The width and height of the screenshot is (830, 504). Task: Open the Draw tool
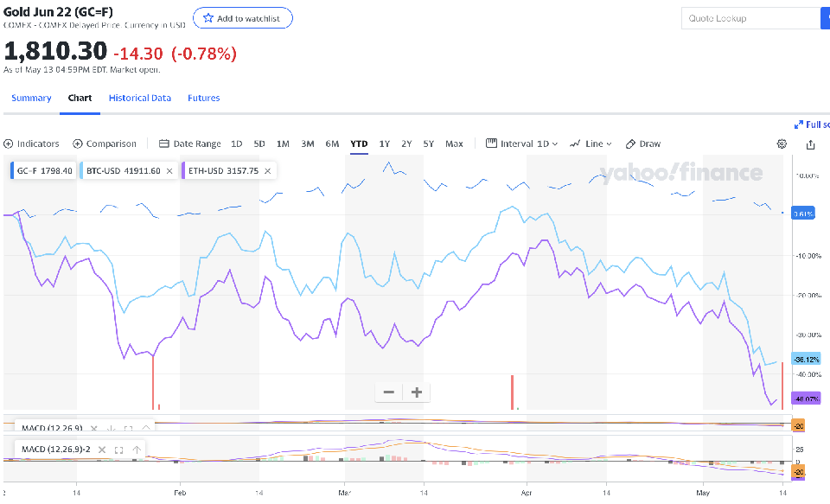[x=643, y=144]
